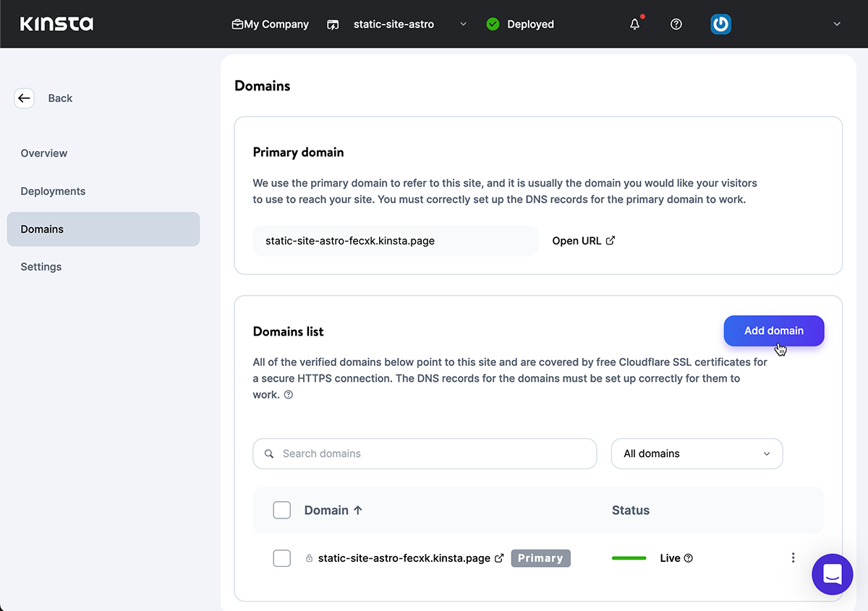Click the Kinsta logo

[56, 24]
